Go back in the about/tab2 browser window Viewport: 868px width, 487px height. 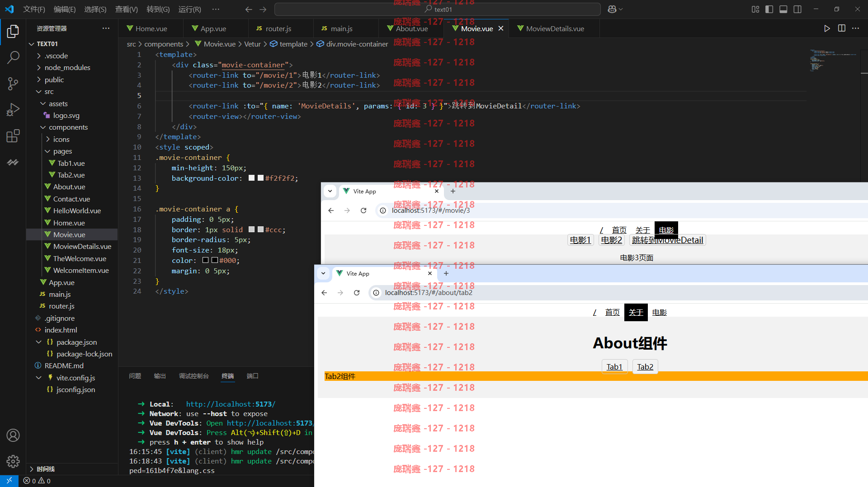(x=324, y=293)
